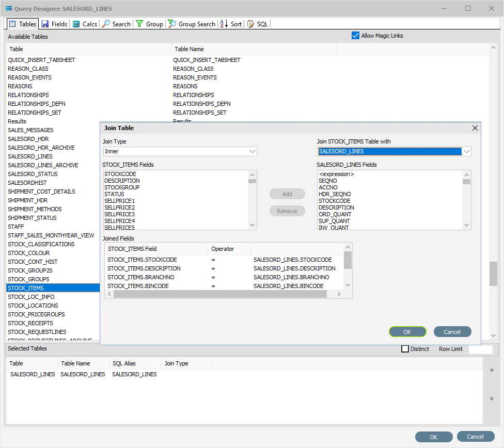
Task: Click the SQL Alias column header
Action: [135, 363]
